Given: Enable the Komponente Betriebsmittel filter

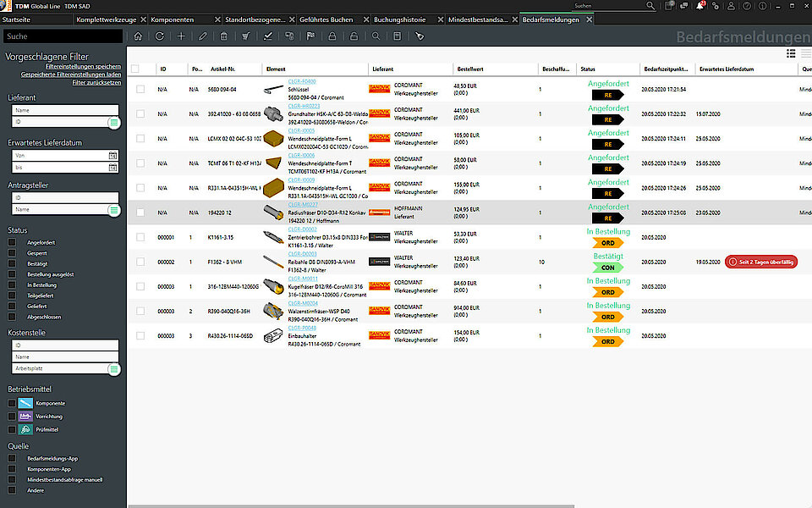Looking at the screenshot, I should click(x=12, y=403).
